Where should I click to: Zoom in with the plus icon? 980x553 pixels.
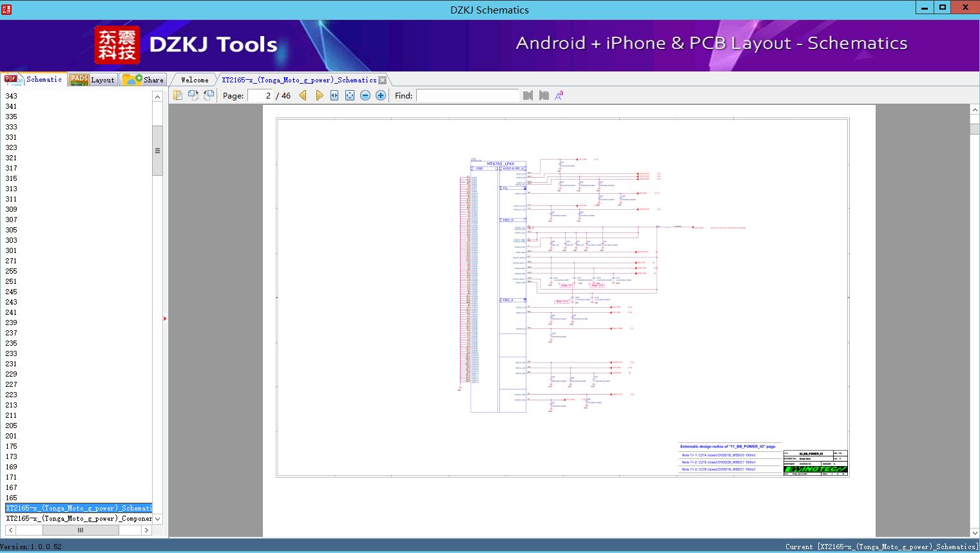point(381,95)
